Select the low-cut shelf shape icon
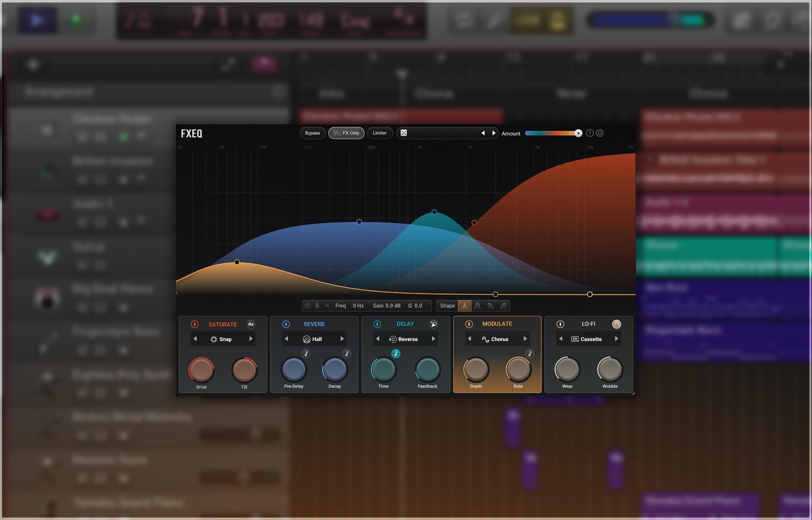 point(503,306)
